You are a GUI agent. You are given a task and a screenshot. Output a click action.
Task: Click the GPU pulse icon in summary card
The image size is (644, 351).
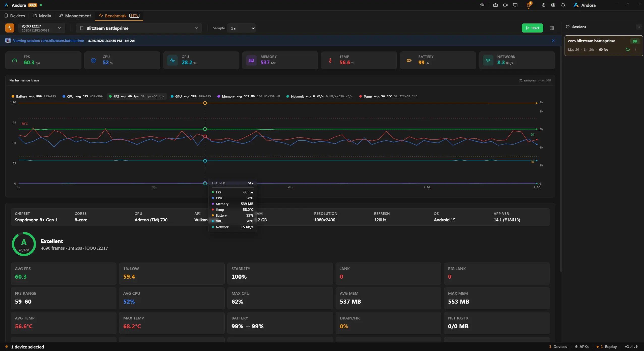point(172,61)
